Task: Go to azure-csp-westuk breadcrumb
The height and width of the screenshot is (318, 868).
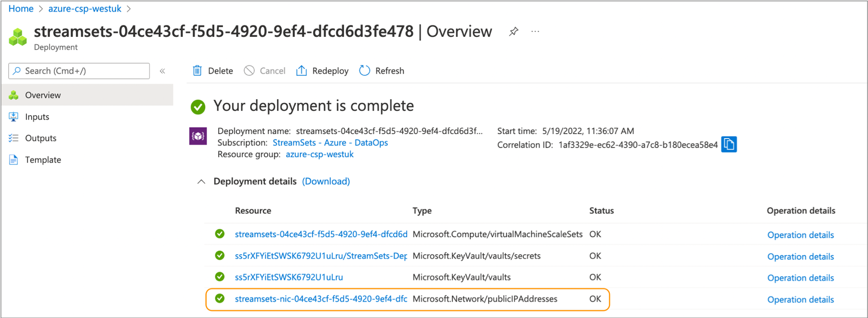Action: pyautogui.click(x=85, y=8)
